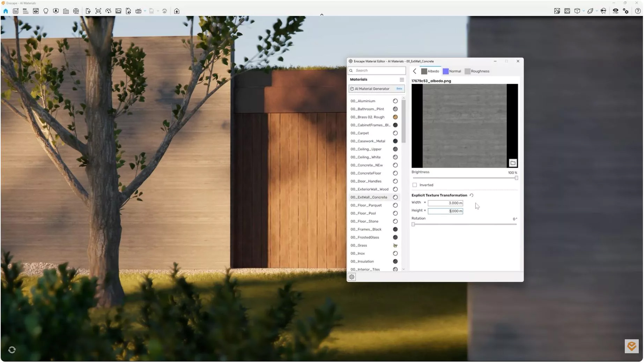
Task: Open the Materials hamburger menu
Action: click(402, 80)
